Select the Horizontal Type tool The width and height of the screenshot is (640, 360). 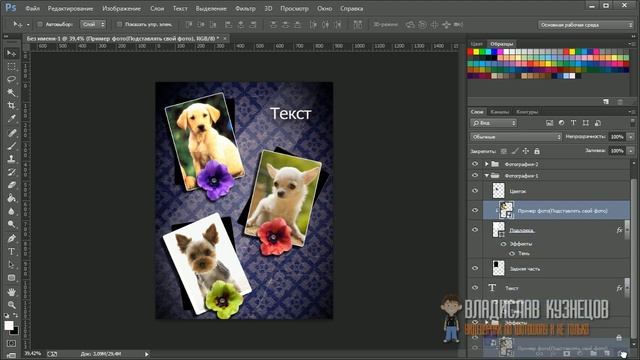tap(11, 251)
